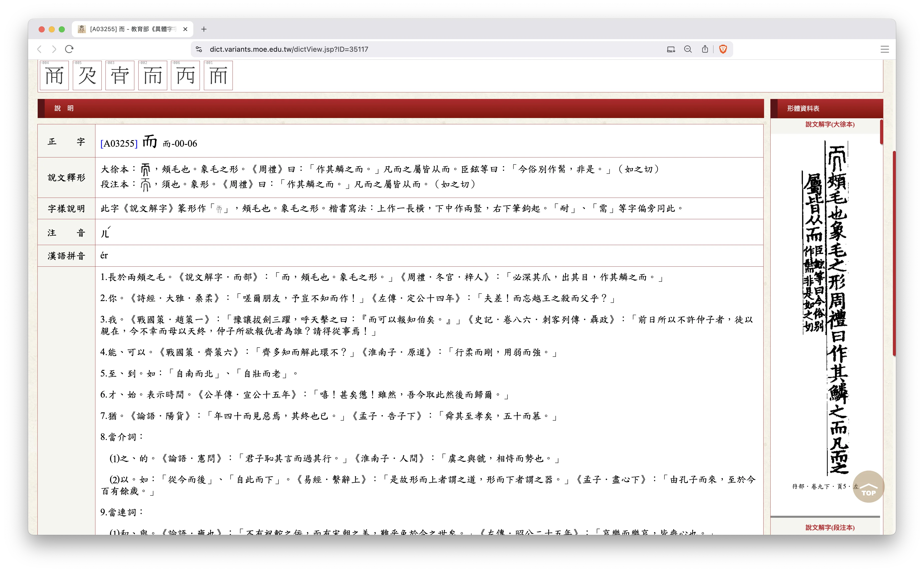
Task: Open a new browser tab
Action: [204, 29]
